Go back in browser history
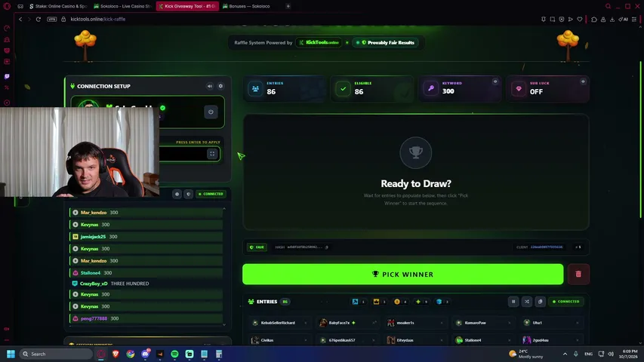This screenshot has width=644, height=362. 20,20
